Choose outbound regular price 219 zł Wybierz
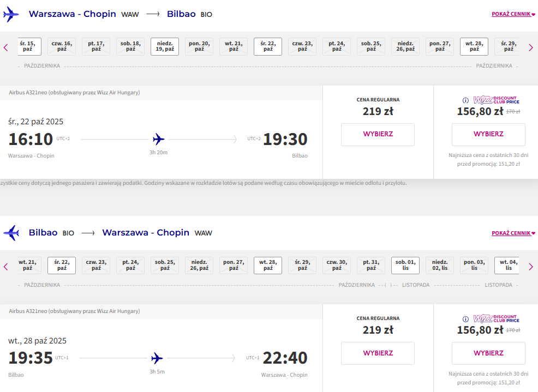 378,135
